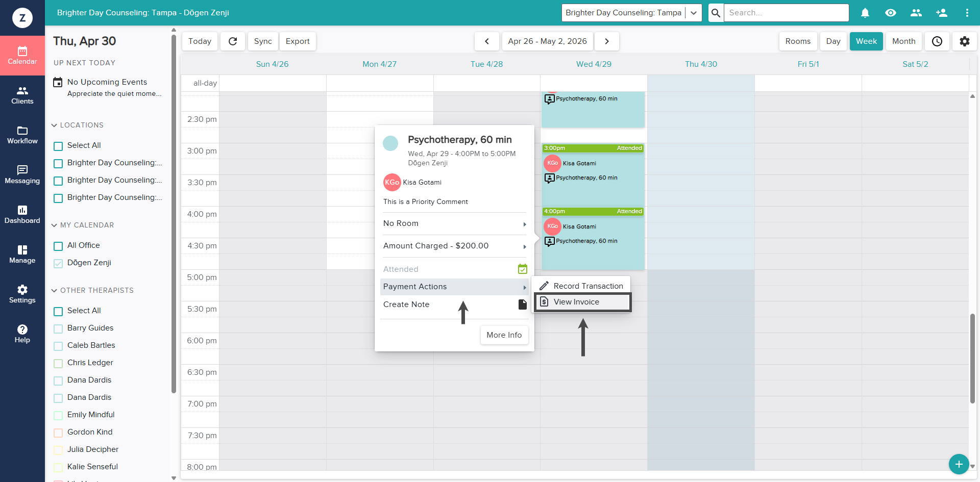Viewport: 980px width, 482px height.
Task: Click the Z profile avatar
Action: pos(22,18)
